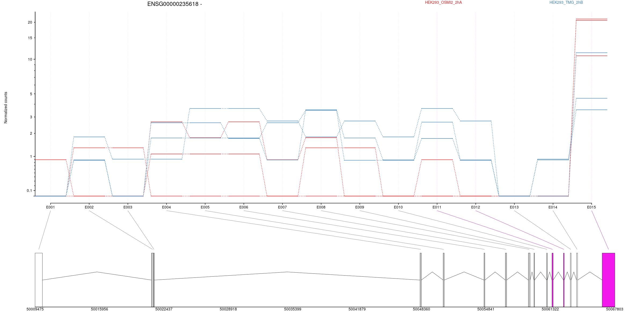
Task: Click the E006 exon label
Action: pos(244,207)
